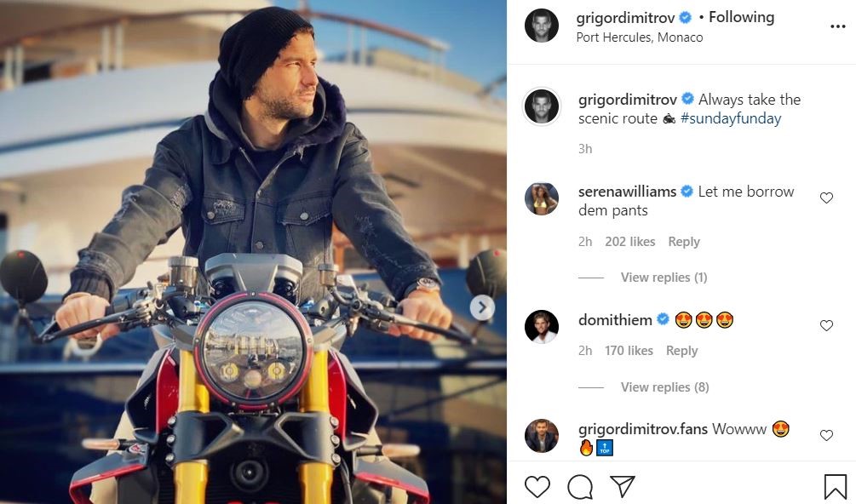Viewport: 856px width, 504px height.
Task: Open the #sundayfunday hashtag
Action: click(x=731, y=118)
